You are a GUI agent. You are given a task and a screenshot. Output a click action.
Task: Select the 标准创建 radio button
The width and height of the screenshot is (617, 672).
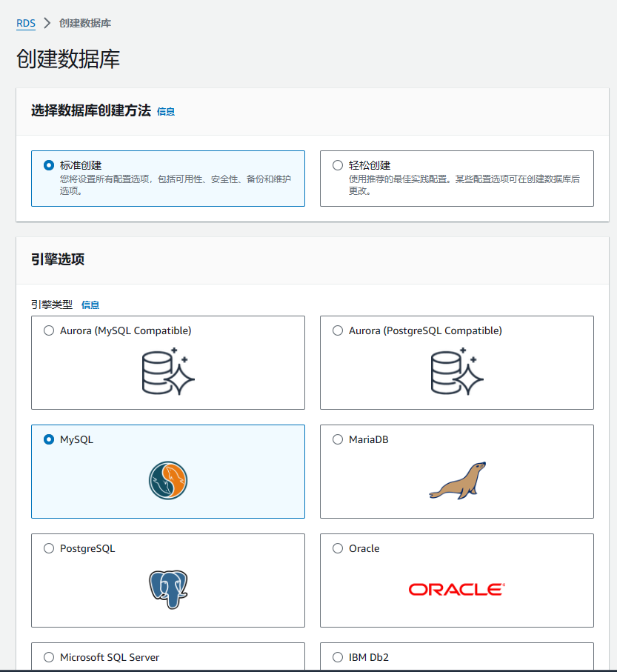click(x=49, y=165)
